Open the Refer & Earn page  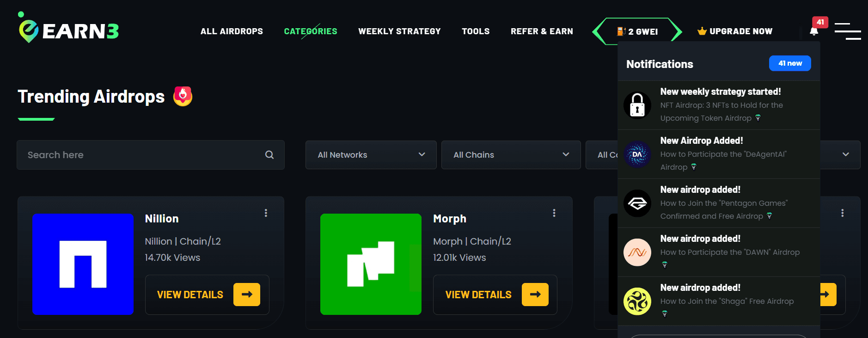point(542,31)
